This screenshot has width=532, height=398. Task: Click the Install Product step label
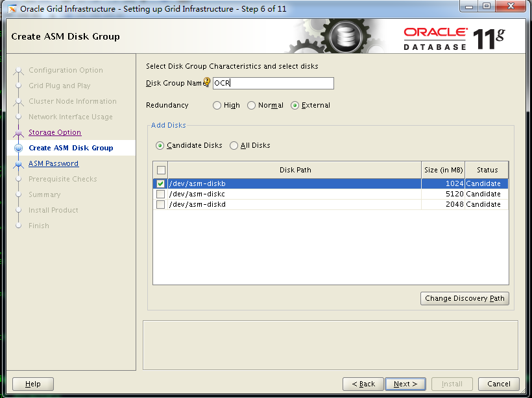coord(53,210)
